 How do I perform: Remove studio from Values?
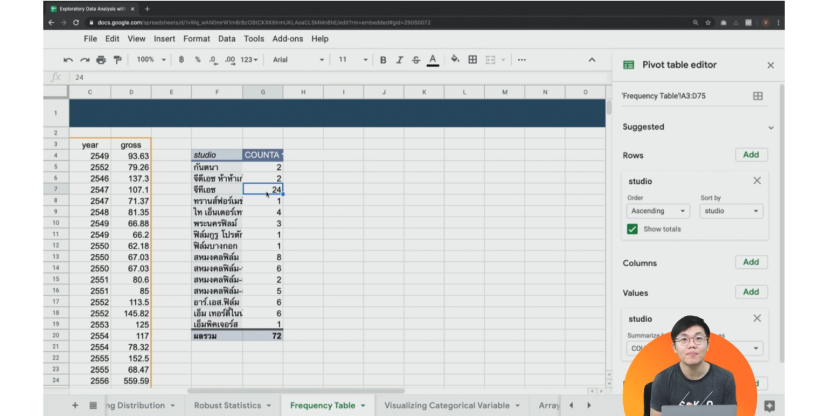[x=757, y=318]
